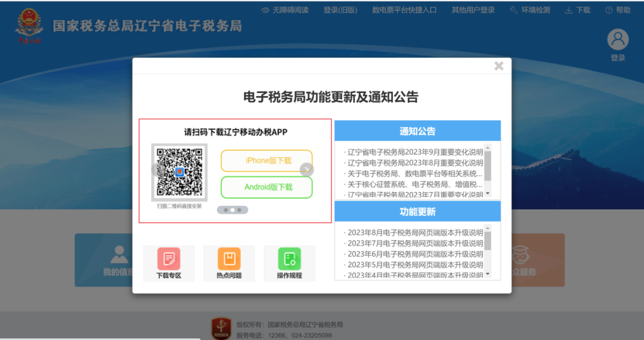
Task: Go to next carousel slide arrow
Action: pyautogui.click(x=306, y=170)
